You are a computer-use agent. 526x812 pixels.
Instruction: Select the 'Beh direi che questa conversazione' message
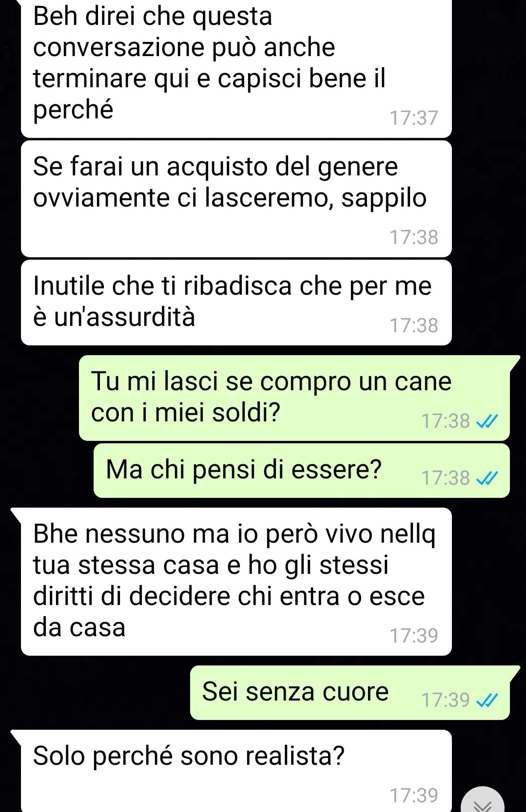coord(236,69)
